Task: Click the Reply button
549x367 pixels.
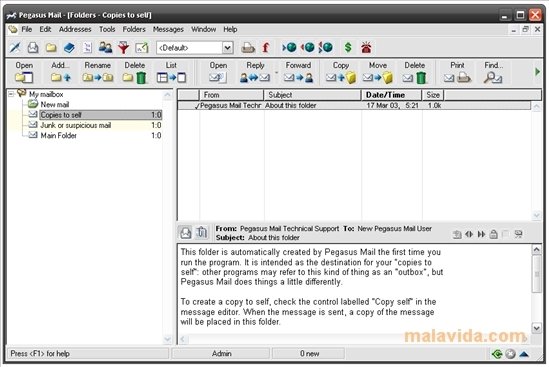Action: coord(255,72)
